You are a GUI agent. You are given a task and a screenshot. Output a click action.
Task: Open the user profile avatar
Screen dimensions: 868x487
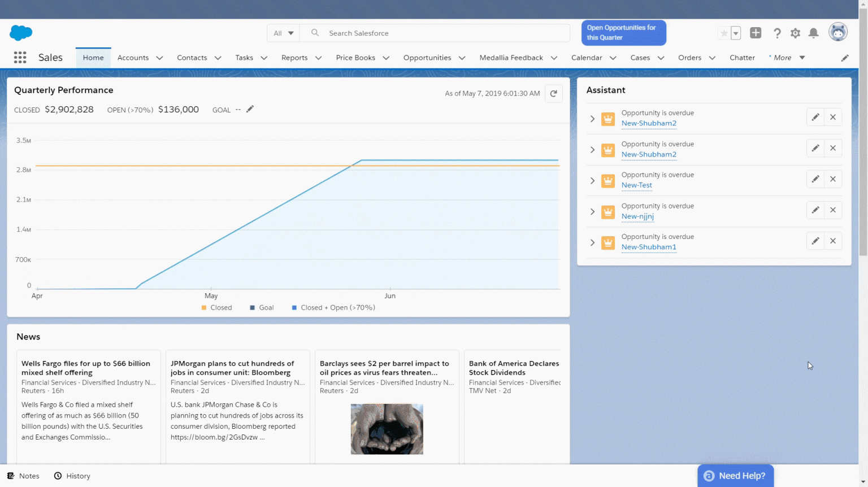click(x=837, y=32)
